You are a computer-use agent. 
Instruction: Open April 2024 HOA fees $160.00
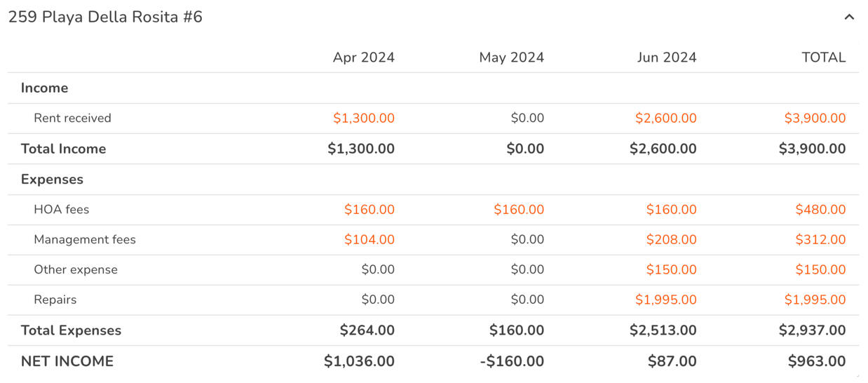click(369, 210)
